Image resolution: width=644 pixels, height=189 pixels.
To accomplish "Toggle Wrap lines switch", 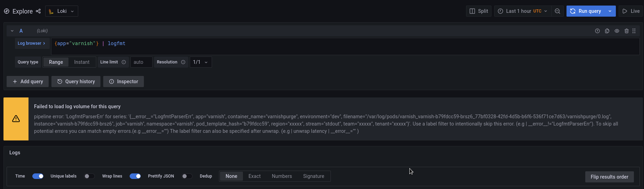I will (x=135, y=176).
